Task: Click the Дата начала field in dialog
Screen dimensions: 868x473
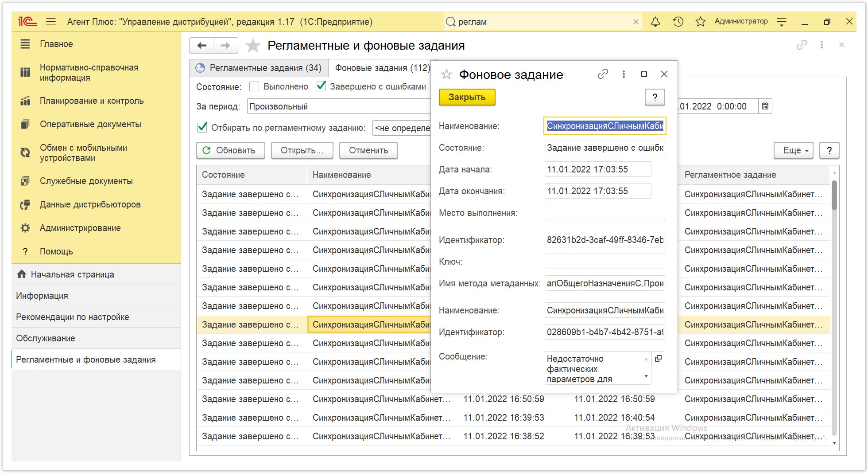Action: point(598,169)
